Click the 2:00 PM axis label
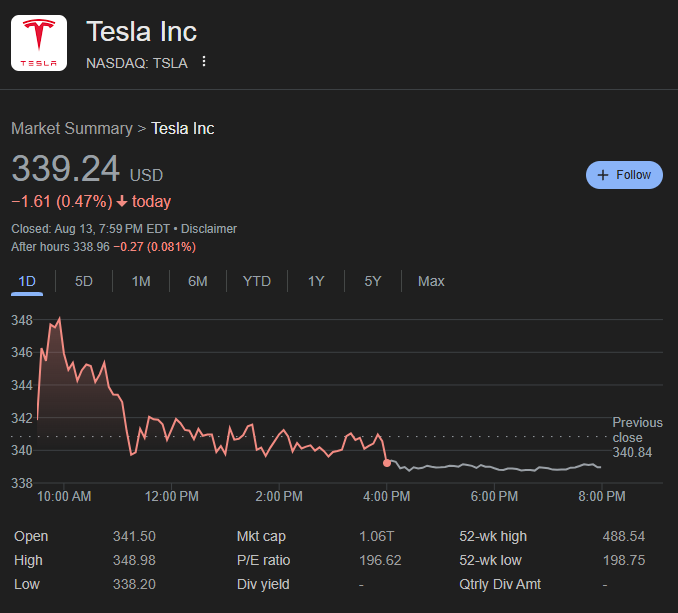678x613 pixels. [279, 496]
